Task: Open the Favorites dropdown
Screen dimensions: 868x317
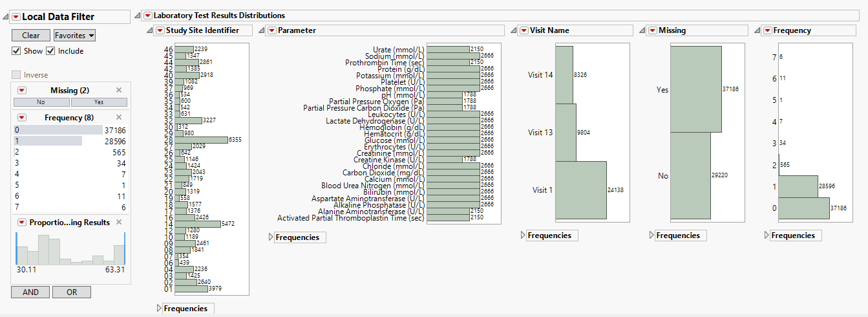Action: pyautogui.click(x=74, y=36)
